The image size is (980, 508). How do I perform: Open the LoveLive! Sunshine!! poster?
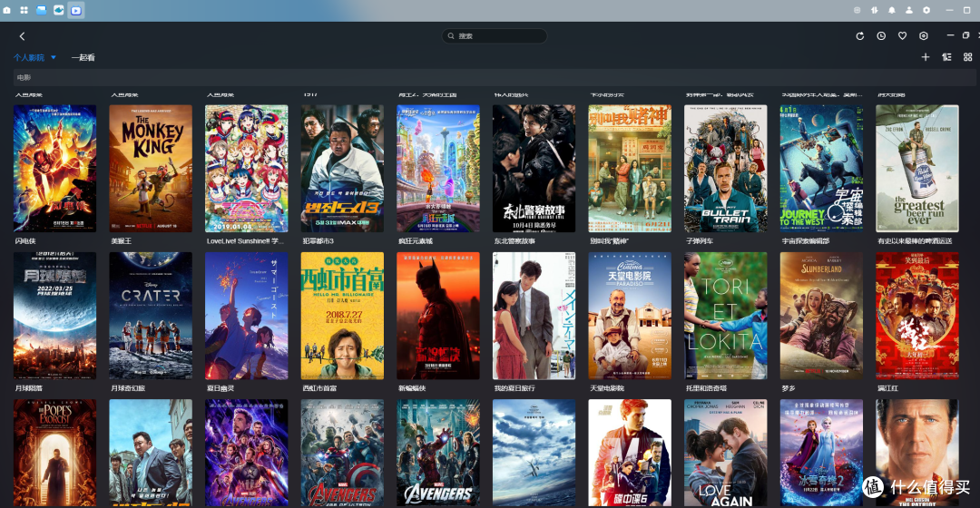pyautogui.click(x=246, y=169)
